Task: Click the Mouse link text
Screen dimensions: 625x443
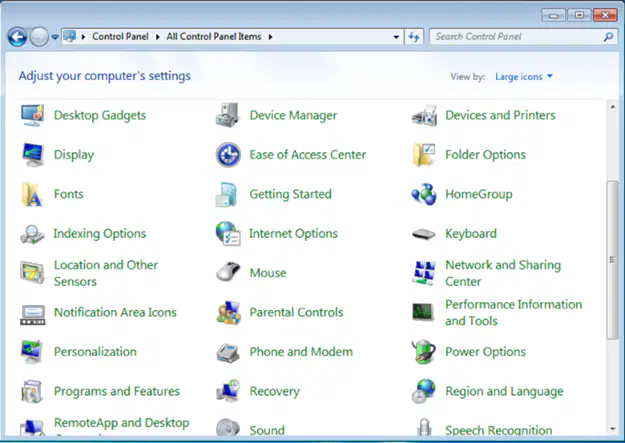Action: pyautogui.click(x=268, y=273)
